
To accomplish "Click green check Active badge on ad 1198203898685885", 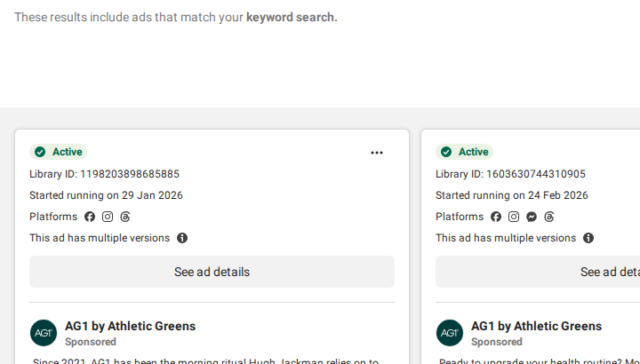I will (58, 152).
